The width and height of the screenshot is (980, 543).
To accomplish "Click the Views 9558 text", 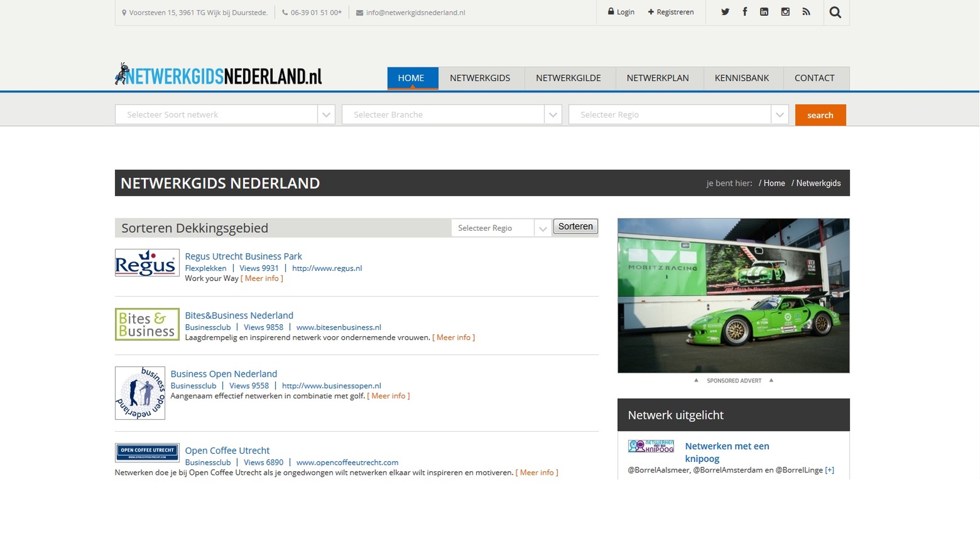I will coord(249,386).
